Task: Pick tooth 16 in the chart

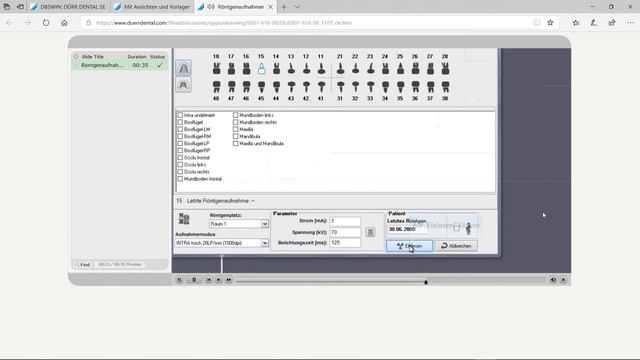Action: pyautogui.click(x=246, y=69)
